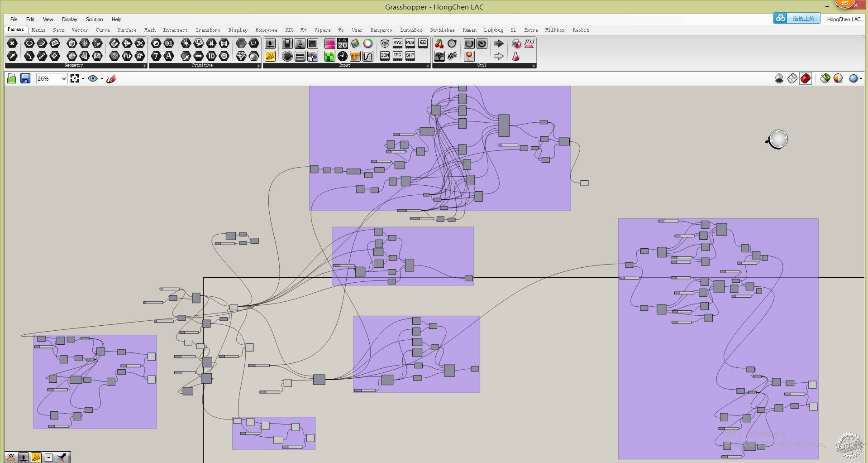The height and width of the screenshot is (463, 868).
Task: Toggle only-selected-objects preview (green cylinder)
Action: (825, 79)
